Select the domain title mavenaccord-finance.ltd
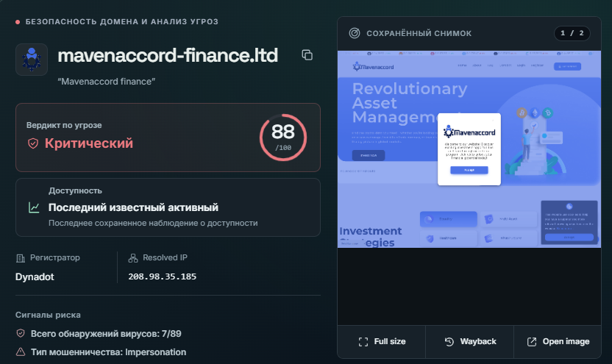612x364 pixels. 168,55
